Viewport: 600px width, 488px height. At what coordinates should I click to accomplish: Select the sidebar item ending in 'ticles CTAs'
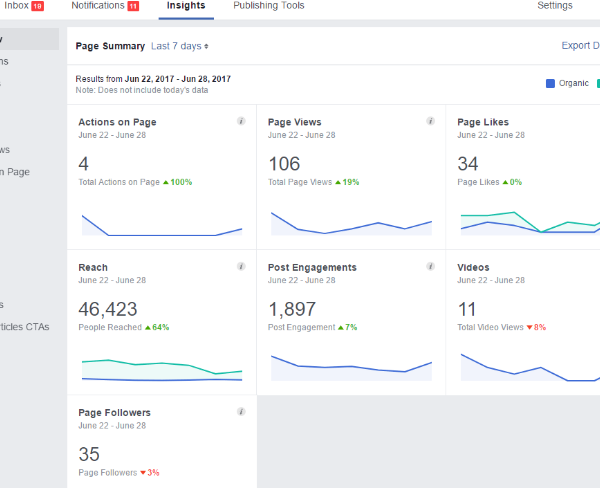24,327
